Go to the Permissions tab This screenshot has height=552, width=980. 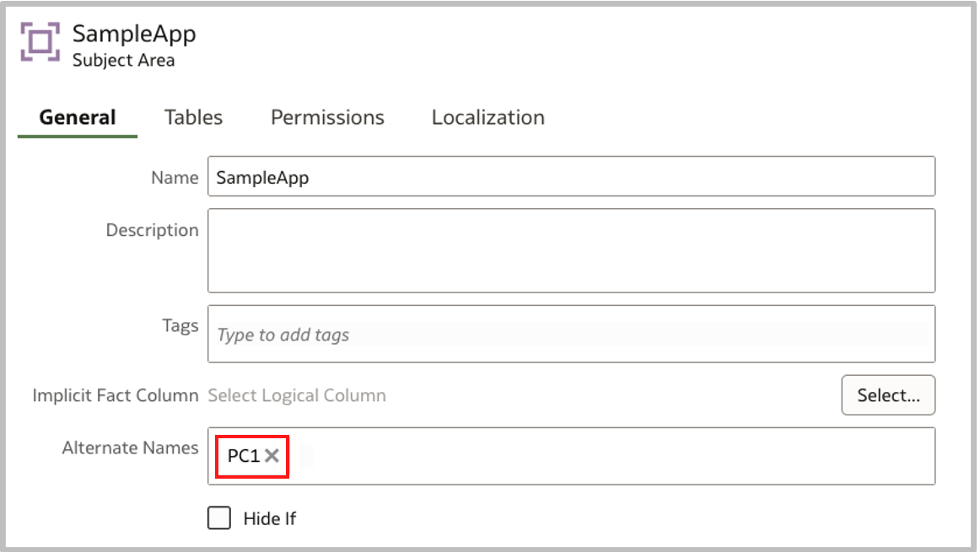click(327, 117)
